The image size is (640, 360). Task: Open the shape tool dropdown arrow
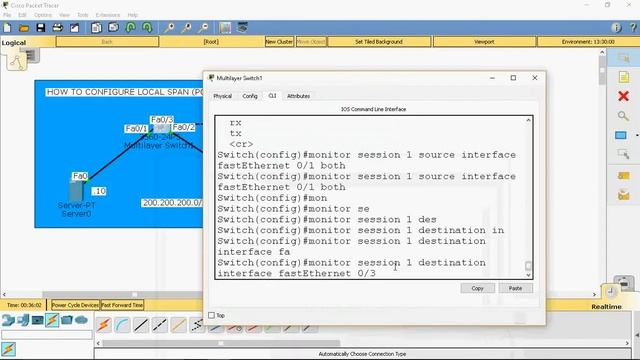tap(637, 135)
